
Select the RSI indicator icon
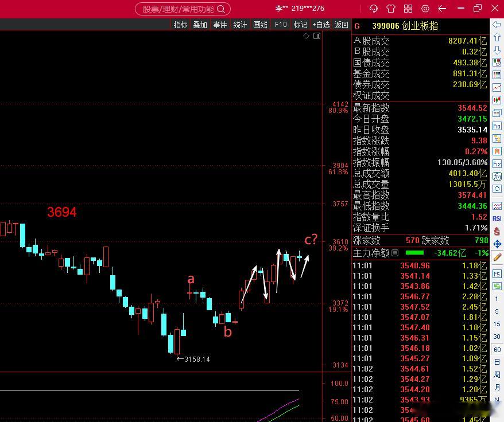pos(497,218)
